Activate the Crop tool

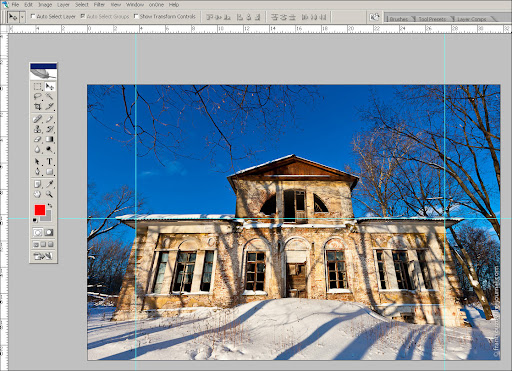tap(37, 107)
